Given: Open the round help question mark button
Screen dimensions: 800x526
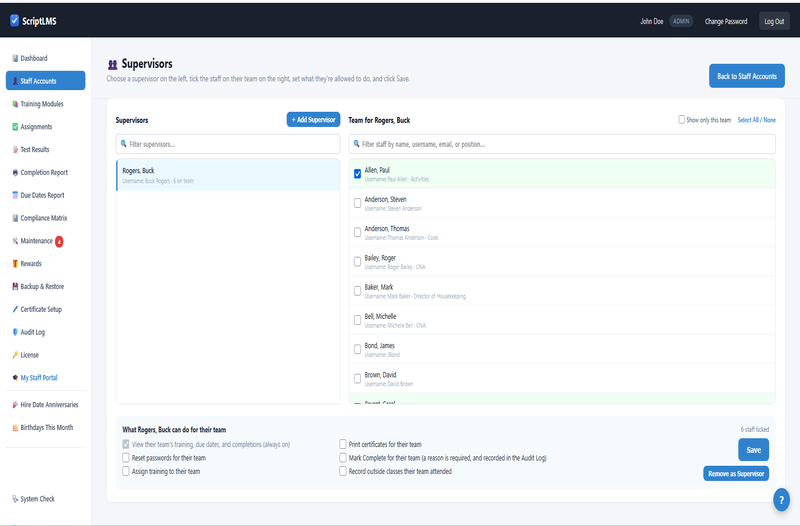Looking at the screenshot, I should (x=781, y=500).
